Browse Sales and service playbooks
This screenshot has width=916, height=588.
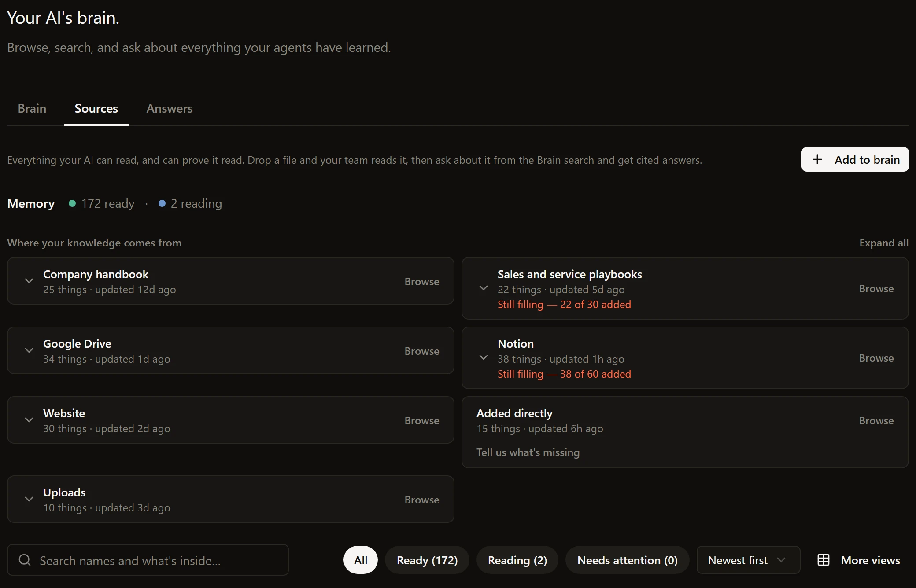pos(876,288)
